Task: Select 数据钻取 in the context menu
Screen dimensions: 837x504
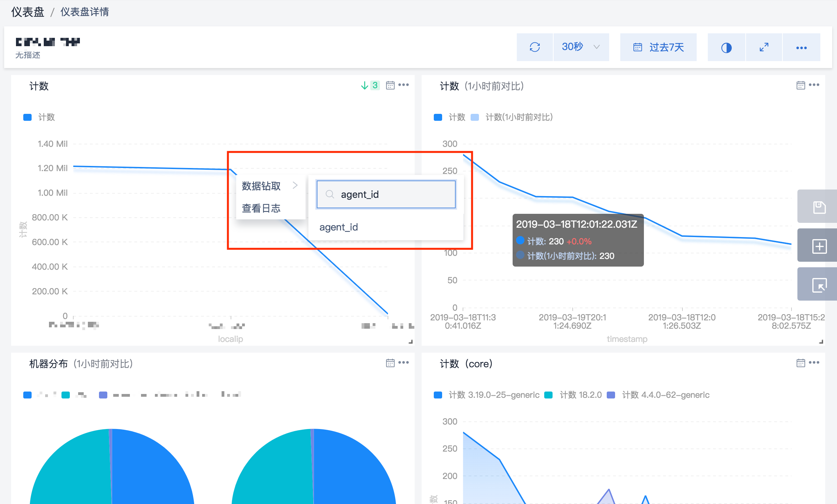Action: [x=271, y=186]
